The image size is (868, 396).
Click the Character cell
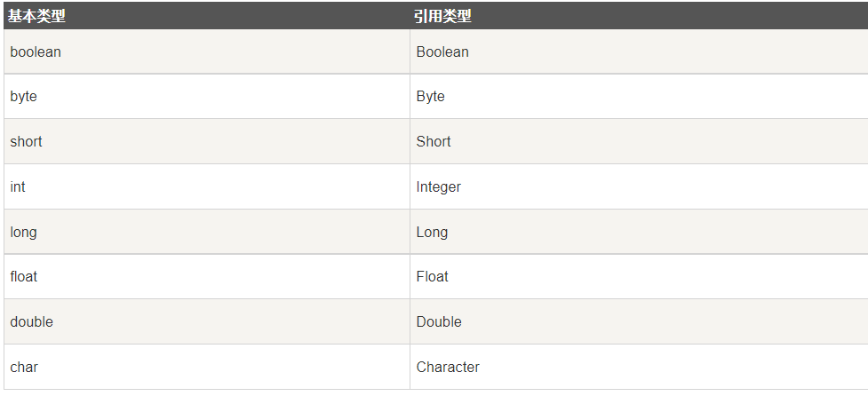[639, 367]
